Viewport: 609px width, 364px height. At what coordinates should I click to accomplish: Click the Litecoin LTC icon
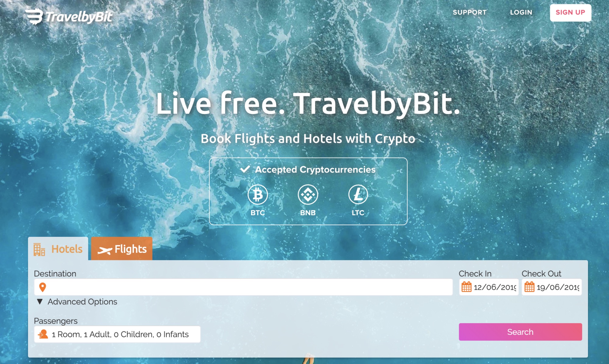pos(358,194)
